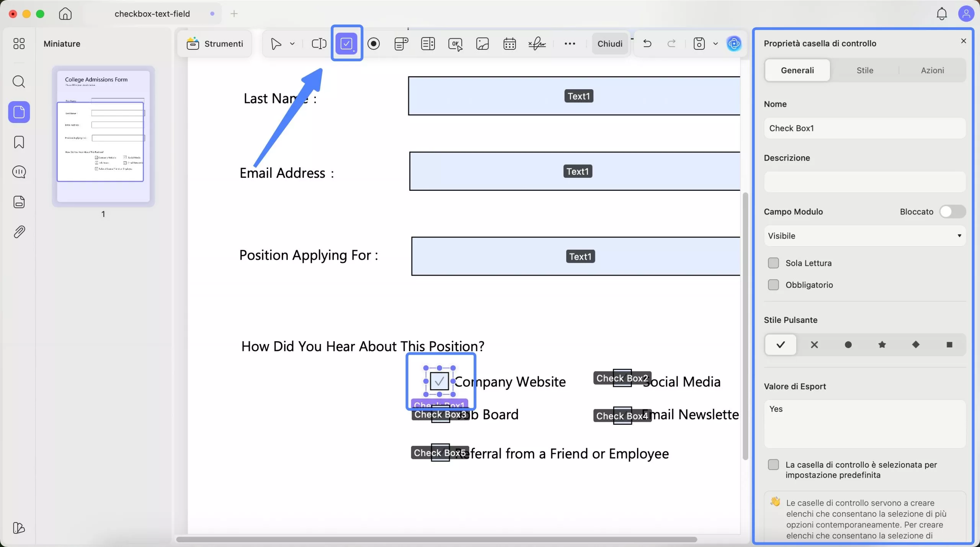980x547 pixels.
Task: Select the dropdown combo box tool
Action: coord(401,44)
